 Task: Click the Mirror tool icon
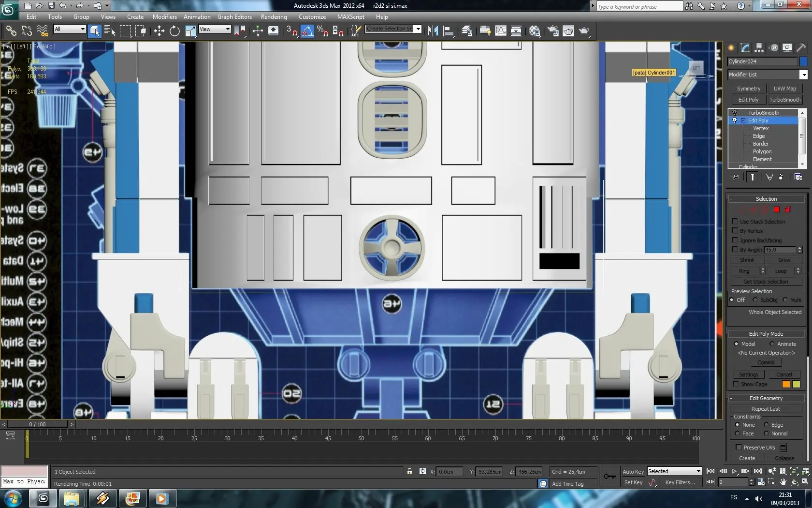[433, 31]
